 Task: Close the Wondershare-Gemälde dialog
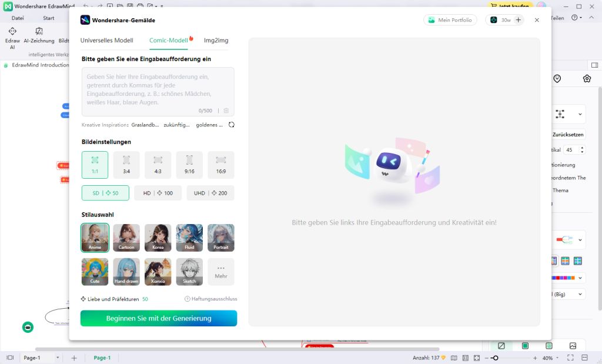[x=537, y=20]
